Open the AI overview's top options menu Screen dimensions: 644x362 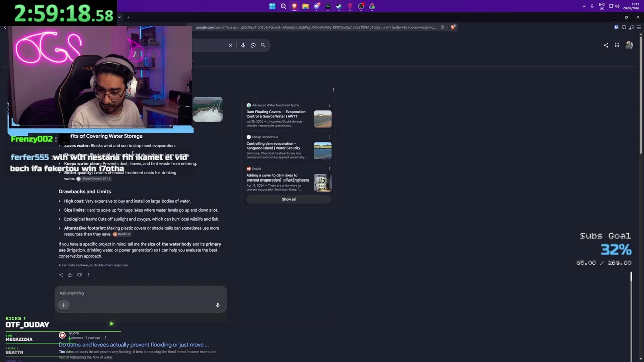tap(333, 90)
